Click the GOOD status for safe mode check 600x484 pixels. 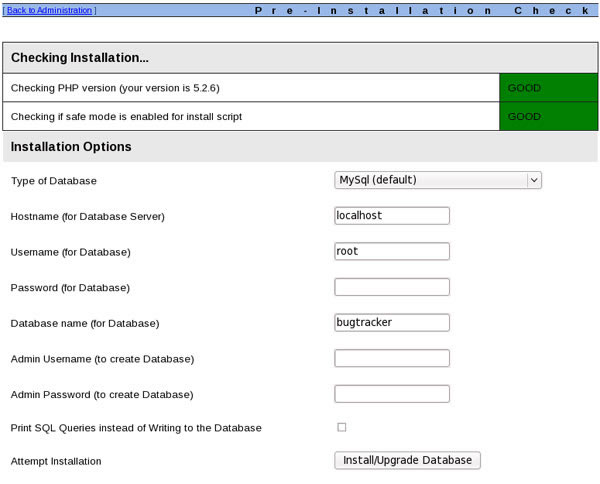tap(548, 116)
